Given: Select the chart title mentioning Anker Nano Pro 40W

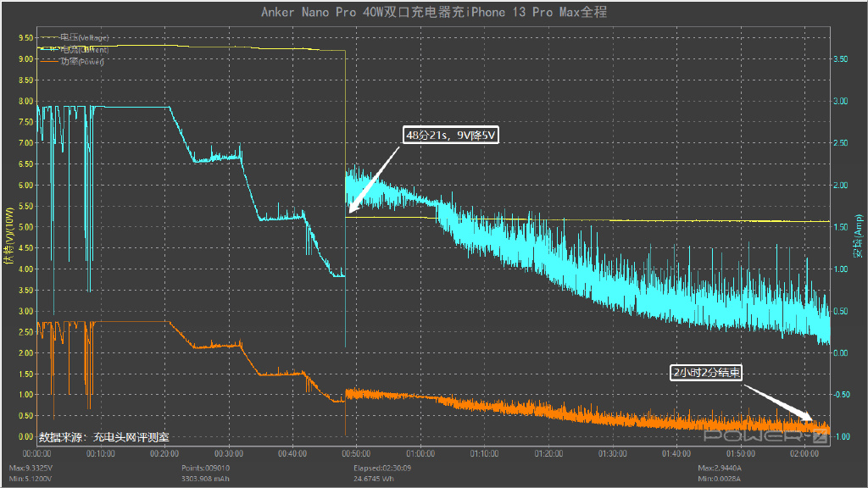Looking at the screenshot, I should click(x=434, y=12).
